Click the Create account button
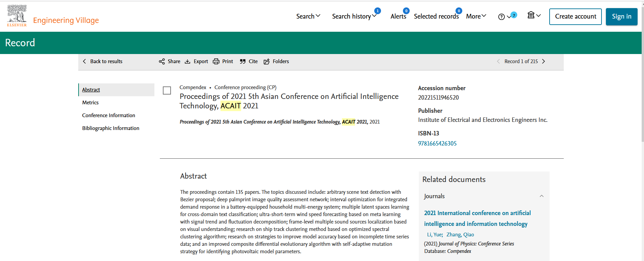Viewport: 644px width, 261px height. 575,17
